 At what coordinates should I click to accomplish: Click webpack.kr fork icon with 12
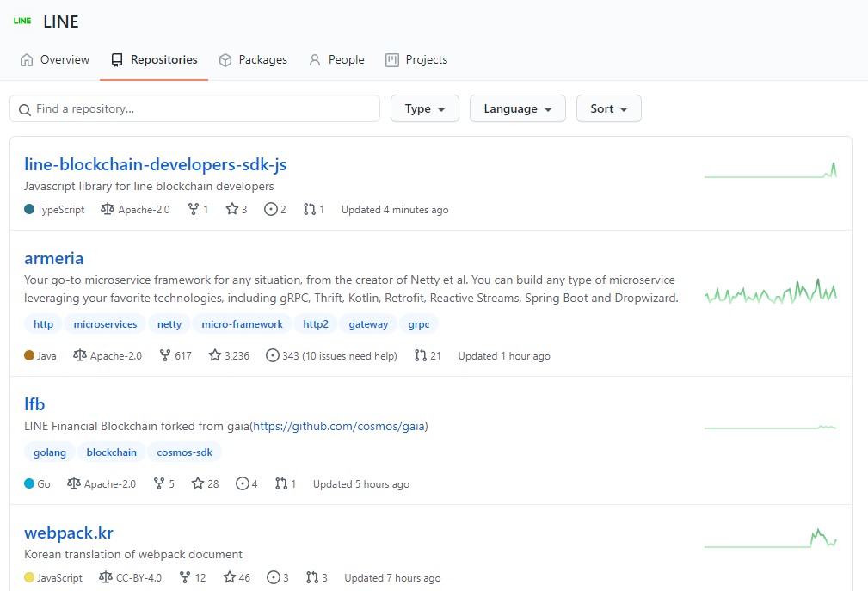pos(185,577)
